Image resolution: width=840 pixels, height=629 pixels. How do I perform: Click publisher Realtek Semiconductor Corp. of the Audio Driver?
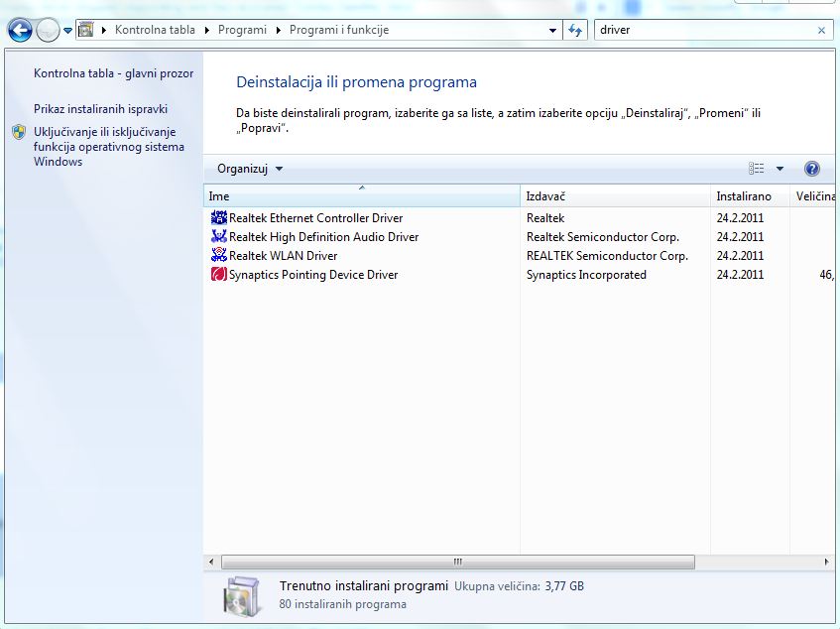tap(603, 237)
